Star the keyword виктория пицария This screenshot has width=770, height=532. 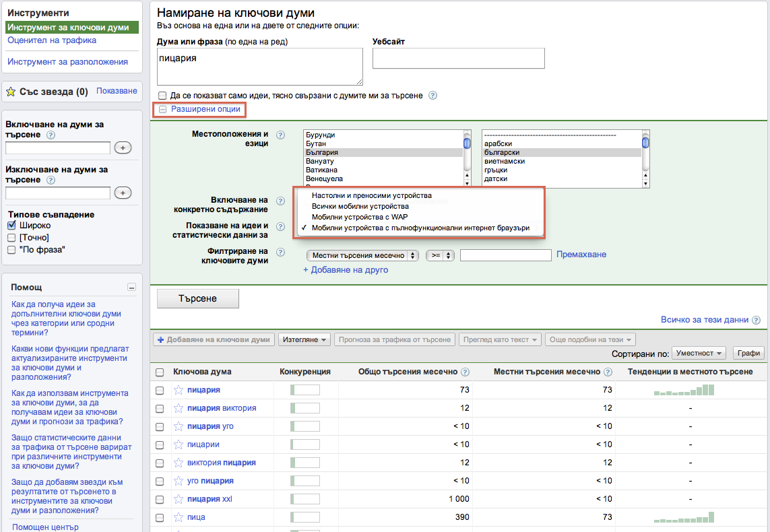pos(179,463)
